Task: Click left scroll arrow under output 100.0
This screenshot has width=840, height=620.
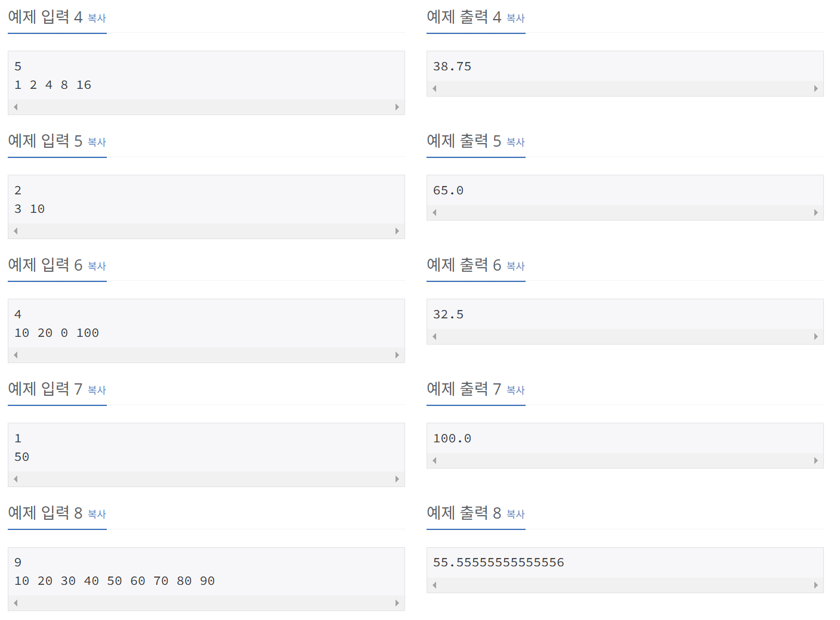Action: point(434,461)
